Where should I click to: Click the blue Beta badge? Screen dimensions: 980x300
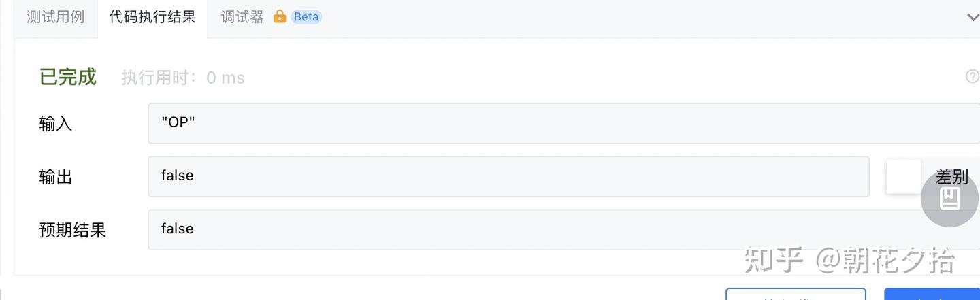tap(306, 17)
